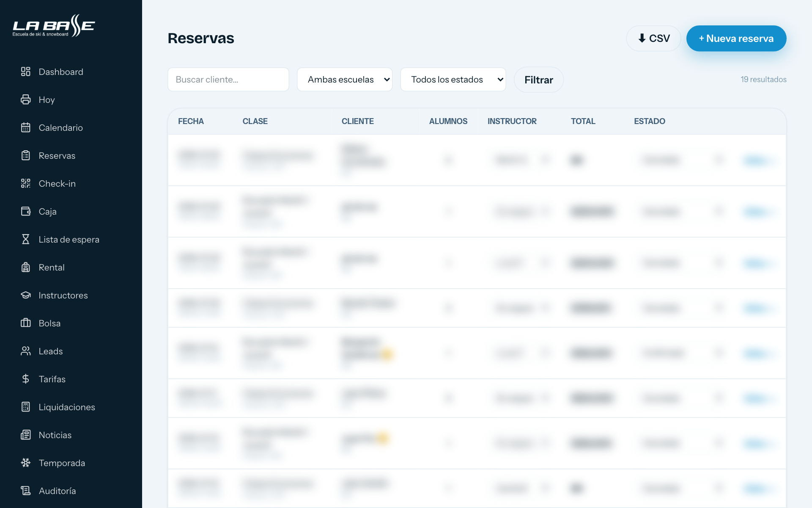Click the ESTADO column header
This screenshot has height=508, width=812.
click(649, 121)
